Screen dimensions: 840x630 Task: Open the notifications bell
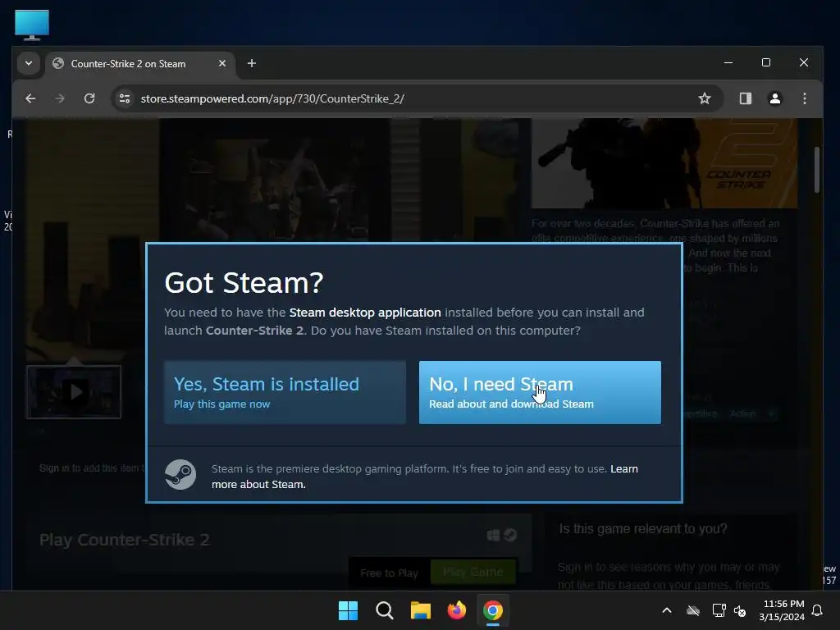click(x=818, y=610)
